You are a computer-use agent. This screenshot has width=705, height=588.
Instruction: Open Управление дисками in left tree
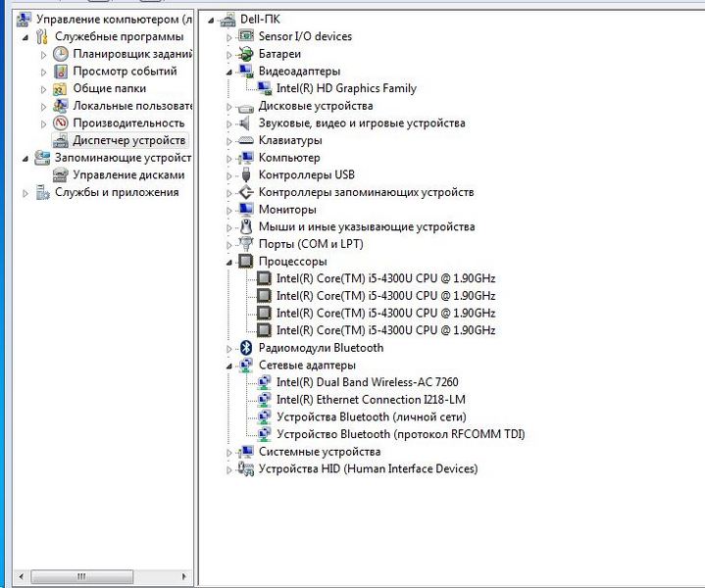127,174
